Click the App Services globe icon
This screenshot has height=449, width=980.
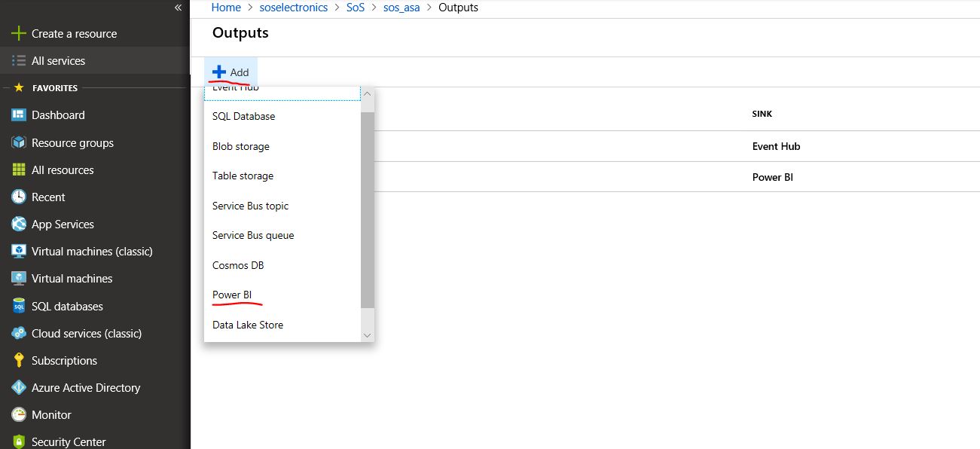[x=19, y=224]
